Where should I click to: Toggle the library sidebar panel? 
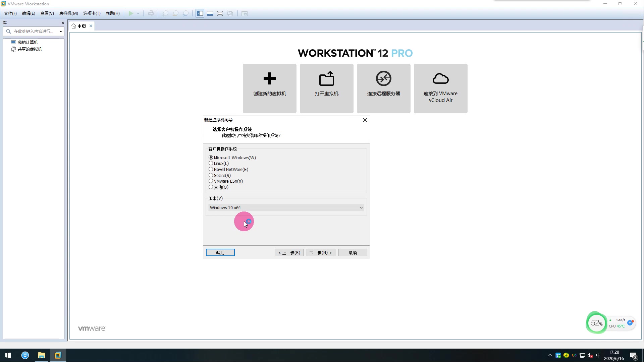(200, 13)
